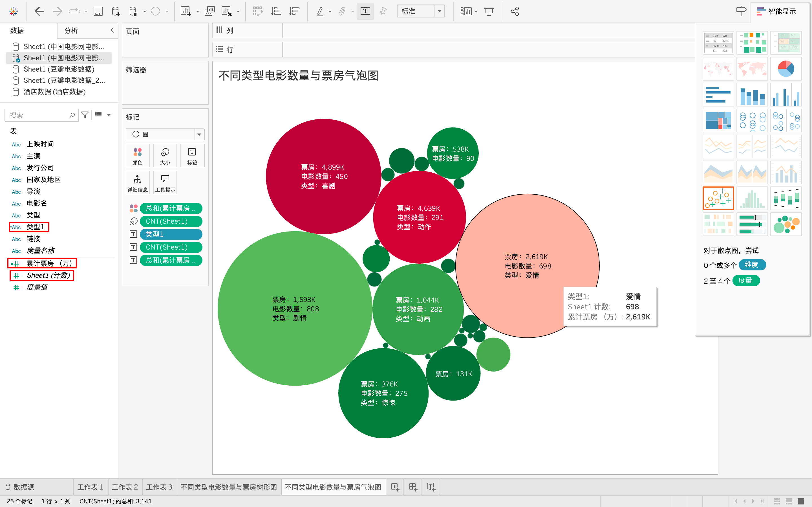Switch to the 分析 tab
The height and width of the screenshot is (507, 812).
click(71, 30)
